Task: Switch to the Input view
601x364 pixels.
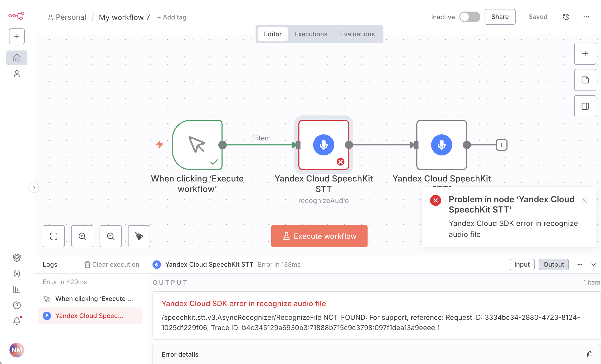Action: click(x=522, y=264)
